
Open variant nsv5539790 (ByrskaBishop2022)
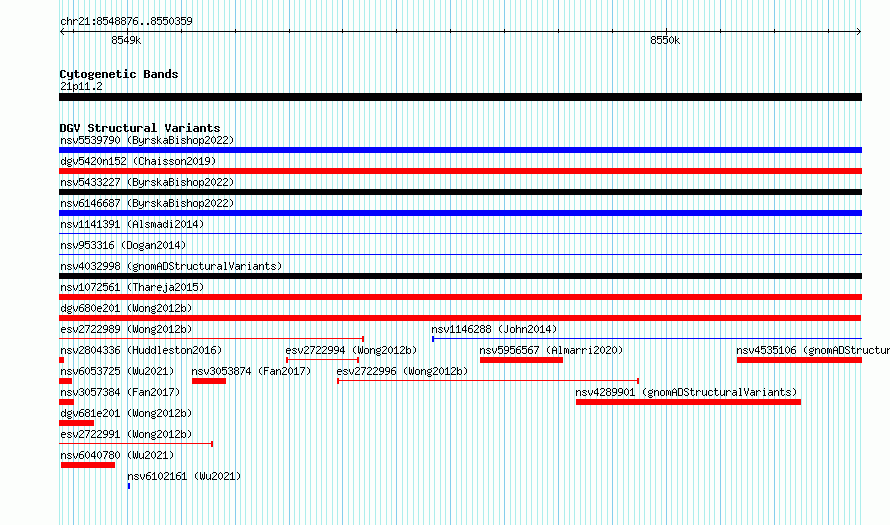(x=147, y=140)
